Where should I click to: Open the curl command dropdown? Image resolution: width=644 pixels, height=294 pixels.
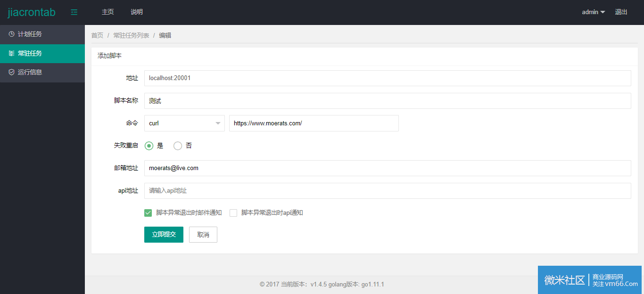click(184, 123)
